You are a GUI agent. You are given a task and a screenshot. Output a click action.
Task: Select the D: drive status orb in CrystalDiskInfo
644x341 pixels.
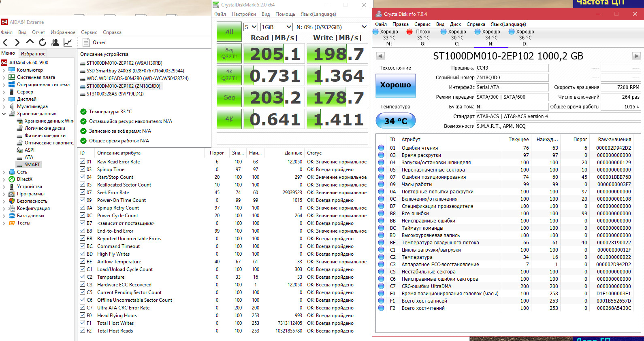tap(512, 32)
